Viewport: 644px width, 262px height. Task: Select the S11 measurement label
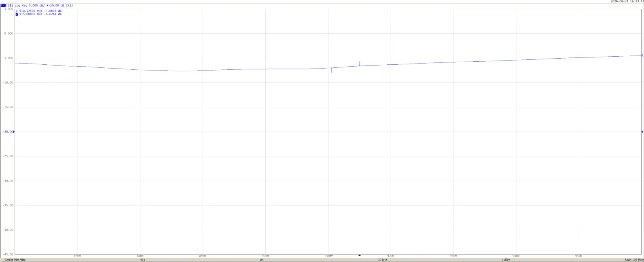pyautogui.click(x=10, y=5)
